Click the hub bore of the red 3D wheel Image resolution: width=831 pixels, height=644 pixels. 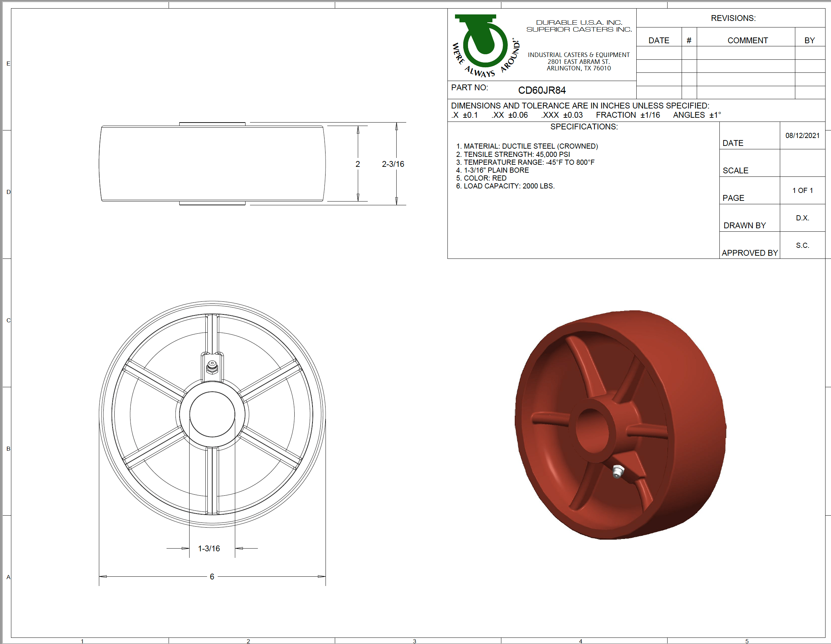[592, 431]
